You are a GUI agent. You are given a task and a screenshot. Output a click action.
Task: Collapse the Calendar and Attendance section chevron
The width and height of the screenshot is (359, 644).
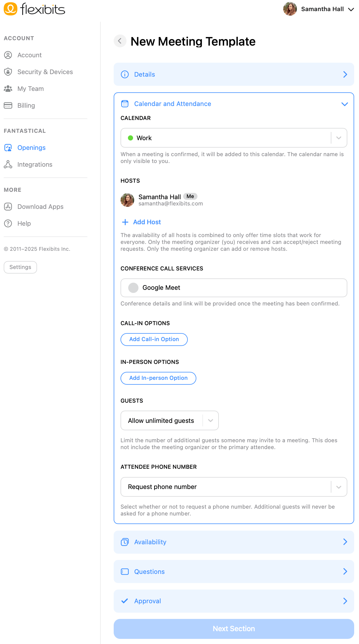click(345, 104)
